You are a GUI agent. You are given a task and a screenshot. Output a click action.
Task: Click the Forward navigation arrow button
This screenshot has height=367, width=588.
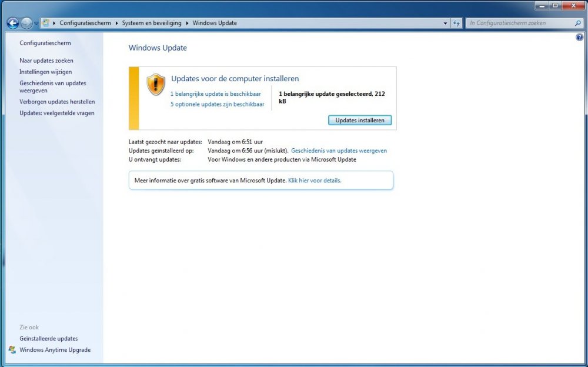[x=26, y=24]
